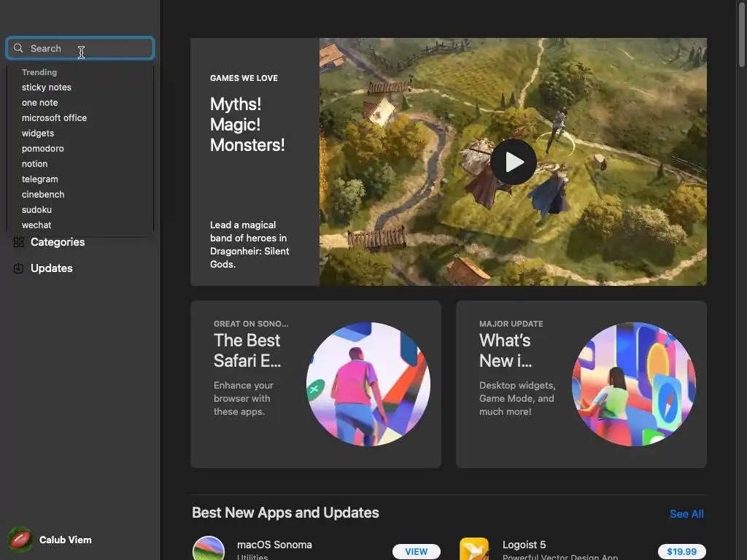
Task: Click the Calub Viem account name
Action: click(65, 540)
